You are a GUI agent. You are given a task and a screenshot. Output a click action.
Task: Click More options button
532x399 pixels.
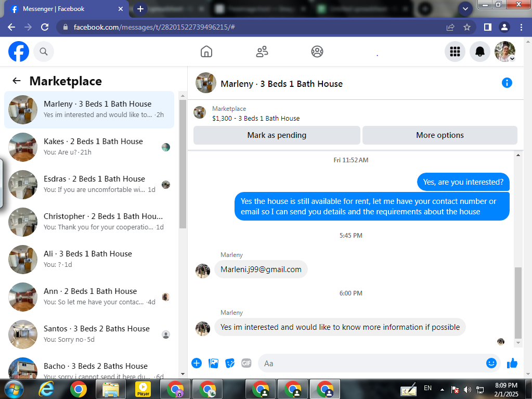tap(440, 135)
